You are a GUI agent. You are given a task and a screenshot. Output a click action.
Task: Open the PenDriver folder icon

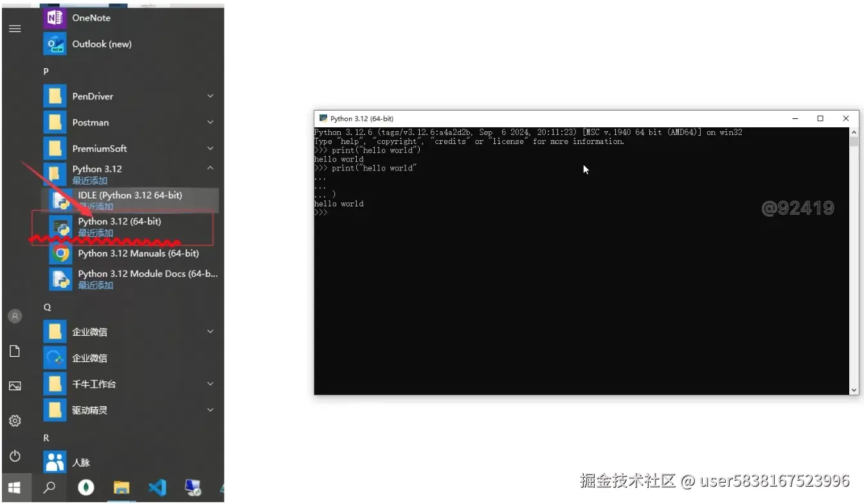55,96
